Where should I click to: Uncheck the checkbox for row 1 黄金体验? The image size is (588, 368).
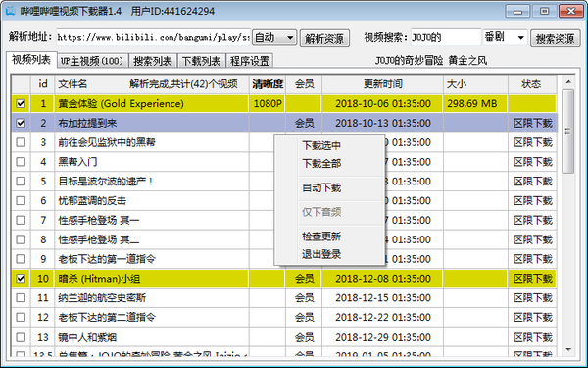[x=21, y=103]
